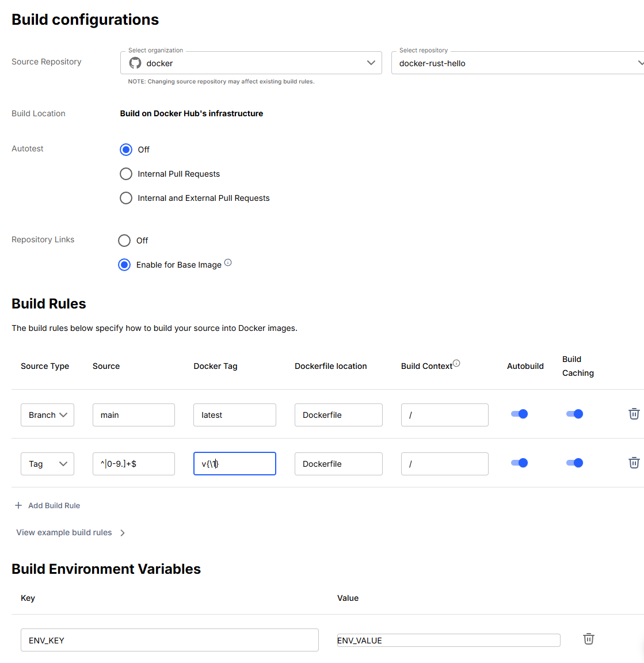Screen dimensions: 644x663
Task: Click the info icon next to Build Context
Action: pyautogui.click(x=456, y=363)
